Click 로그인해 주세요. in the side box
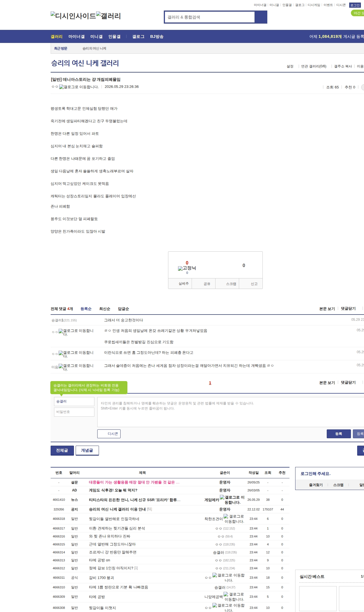Viewport: 364px width, 612px height. (315, 474)
